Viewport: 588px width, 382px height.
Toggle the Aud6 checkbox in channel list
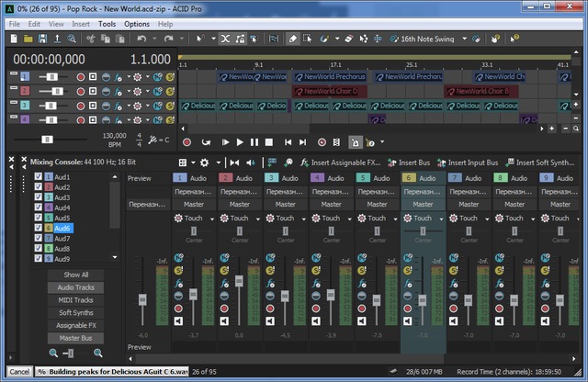pos(38,228)
